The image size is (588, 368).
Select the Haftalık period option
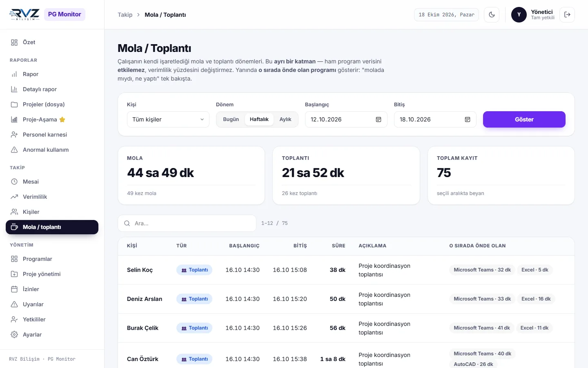coord(259,119)
